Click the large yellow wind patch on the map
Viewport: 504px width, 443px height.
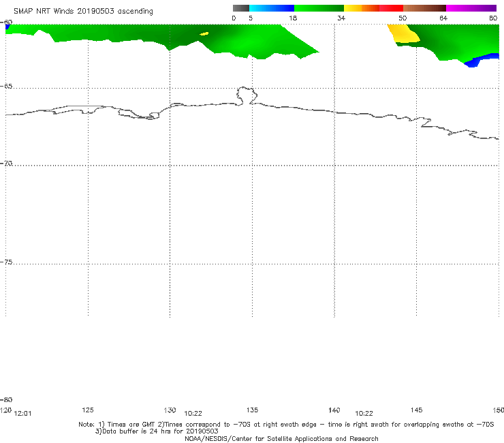pyautogui.click(x=403, y=35)
